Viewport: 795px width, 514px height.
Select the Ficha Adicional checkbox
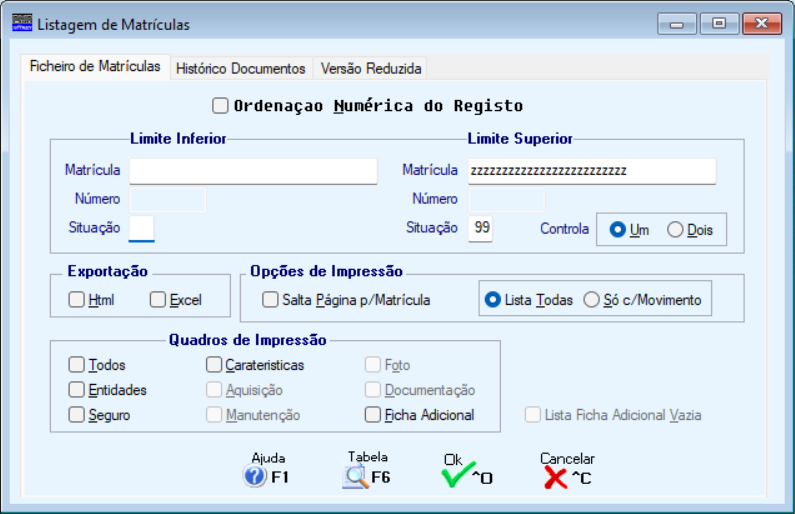pos(373,414)
